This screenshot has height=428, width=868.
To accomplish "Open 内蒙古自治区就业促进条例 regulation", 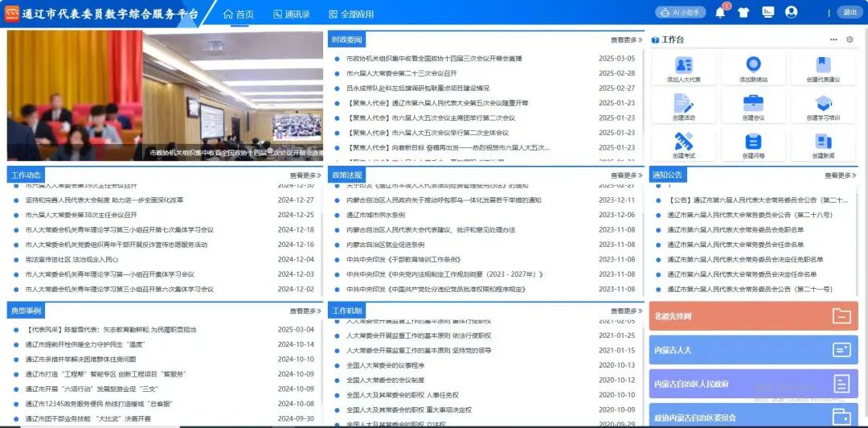I will pos(385,245).
